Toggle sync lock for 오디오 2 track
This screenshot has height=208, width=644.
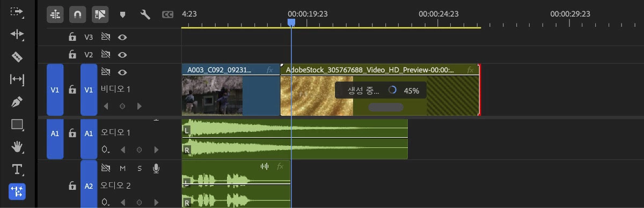tap(106, 168)
